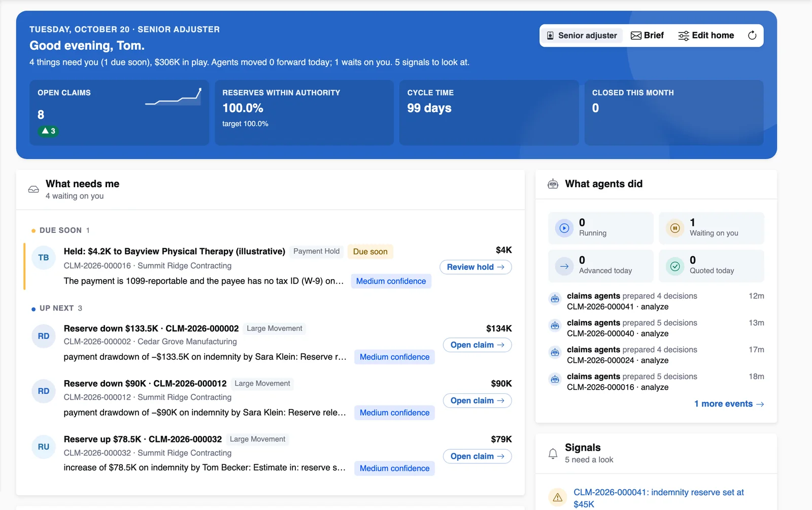Click the Open Claims up 3 badge
The height and width of the screenshot is (510, 812).
[48, 131]
